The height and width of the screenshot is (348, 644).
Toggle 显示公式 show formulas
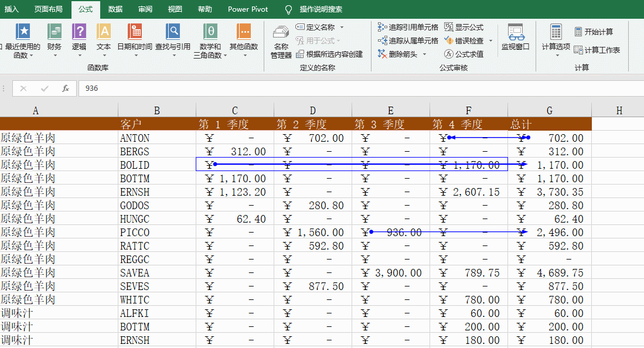click(464, 27)
